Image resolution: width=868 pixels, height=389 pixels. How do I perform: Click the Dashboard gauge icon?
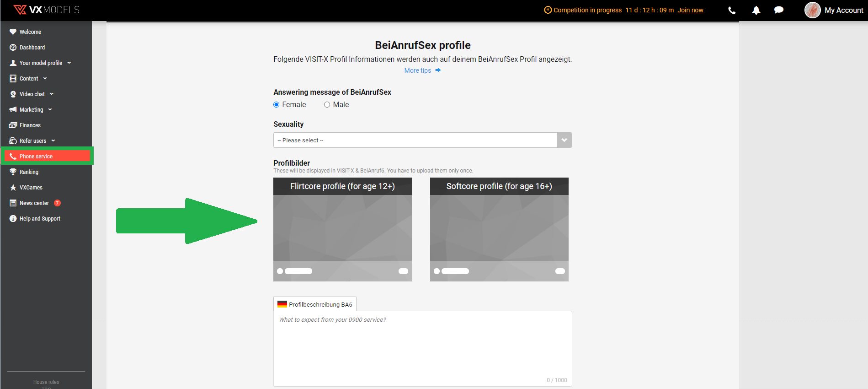13,48
